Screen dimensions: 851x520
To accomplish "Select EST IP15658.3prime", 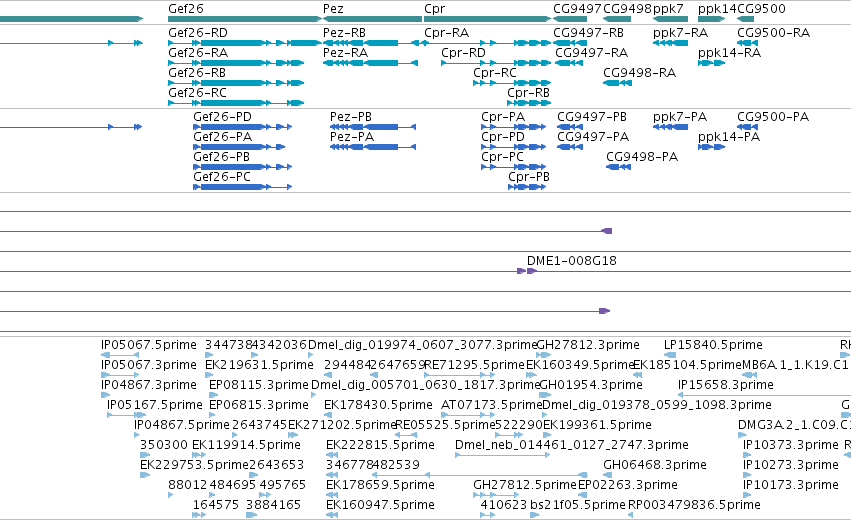I will (764, 395).
